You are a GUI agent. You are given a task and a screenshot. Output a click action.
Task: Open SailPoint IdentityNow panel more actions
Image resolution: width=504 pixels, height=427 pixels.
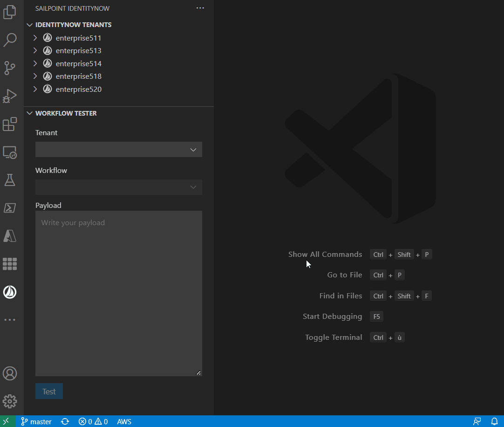[x=200, y=8]
